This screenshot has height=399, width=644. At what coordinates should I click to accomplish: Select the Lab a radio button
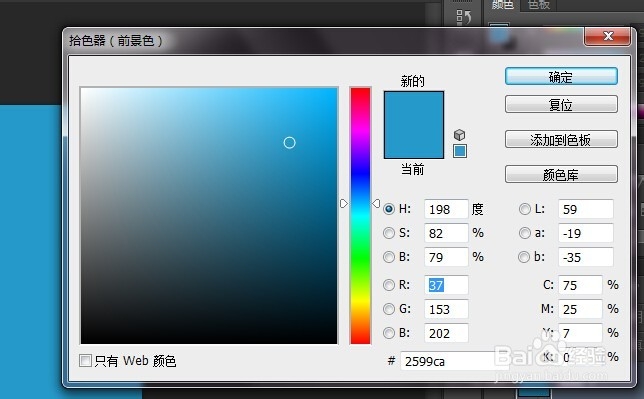[524, 233]
